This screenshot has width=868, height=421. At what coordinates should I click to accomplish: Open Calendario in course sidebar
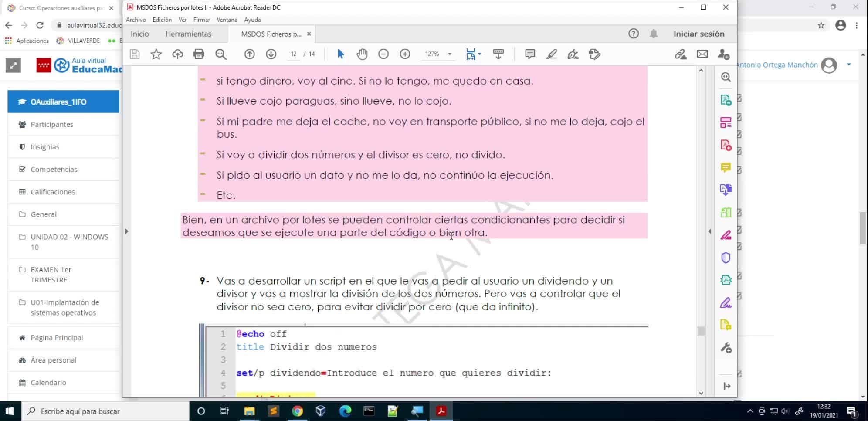pyautogui.click(x=63, y=383)
